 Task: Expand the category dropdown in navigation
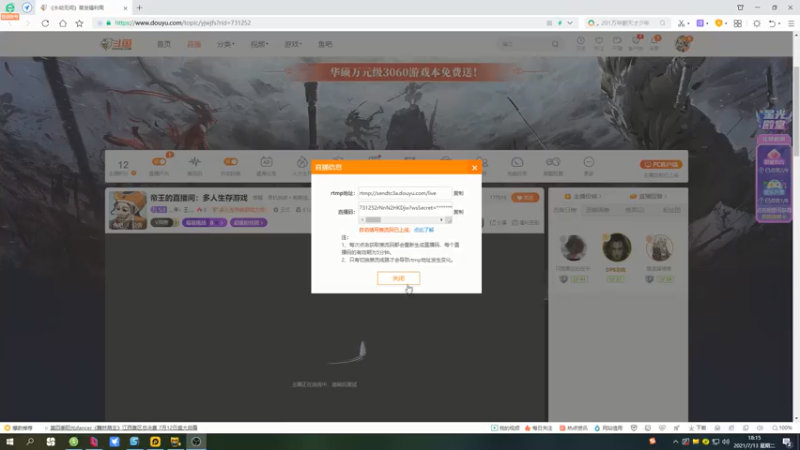[226, 44]
